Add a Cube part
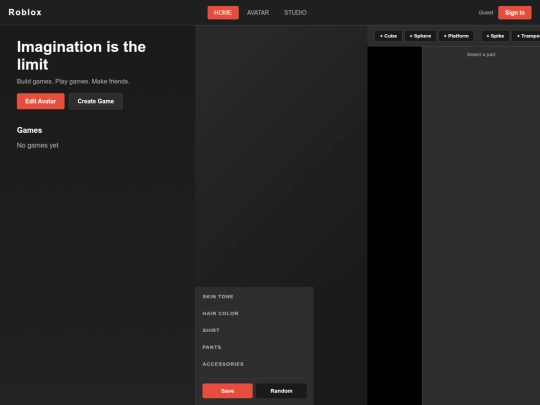The height and width of the screenshot is (405, 540). [x=388, y=36]
